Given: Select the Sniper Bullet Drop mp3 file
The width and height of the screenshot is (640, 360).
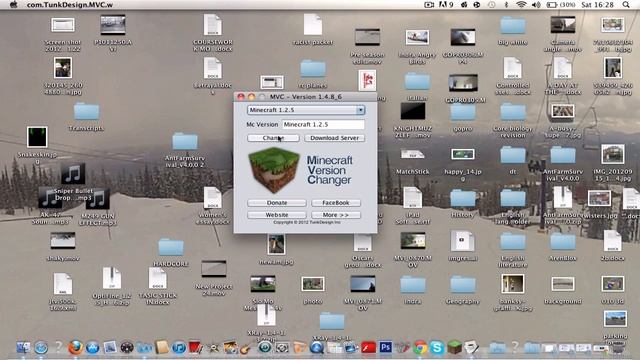Looking at the screenshot, I should pos(73,182).
